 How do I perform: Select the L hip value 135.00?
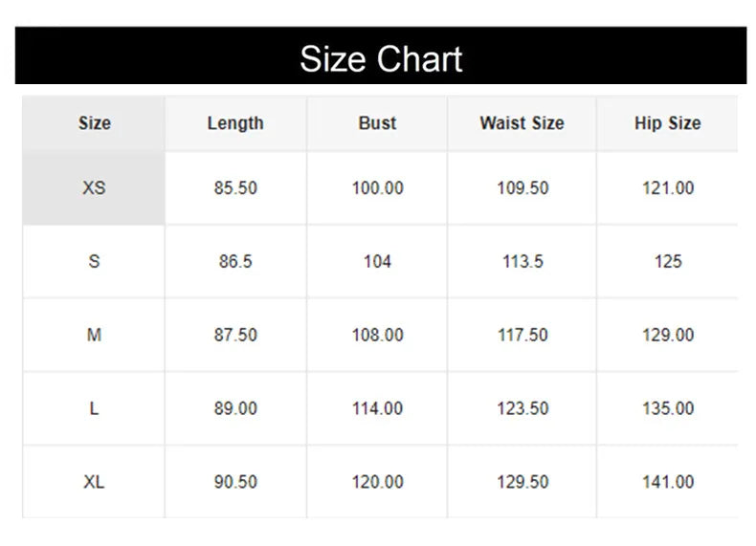tap(668, 408)
